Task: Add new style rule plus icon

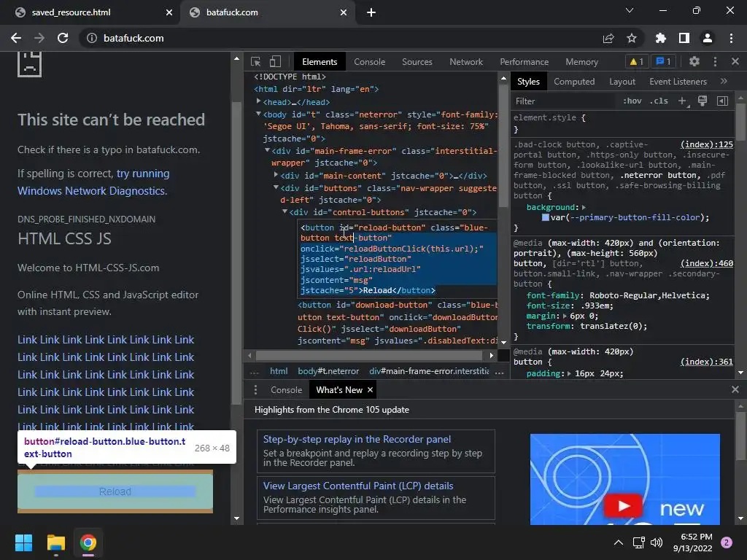Action: point(683,101)
